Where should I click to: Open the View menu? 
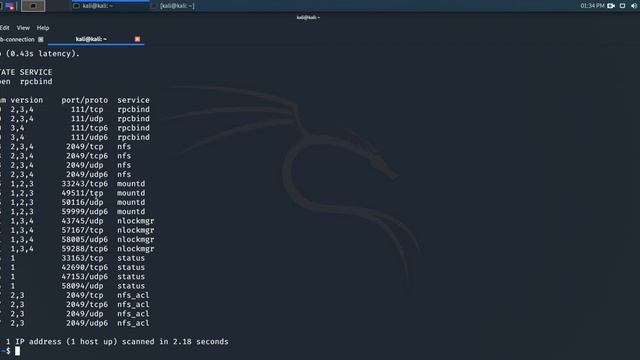point(23,28)
